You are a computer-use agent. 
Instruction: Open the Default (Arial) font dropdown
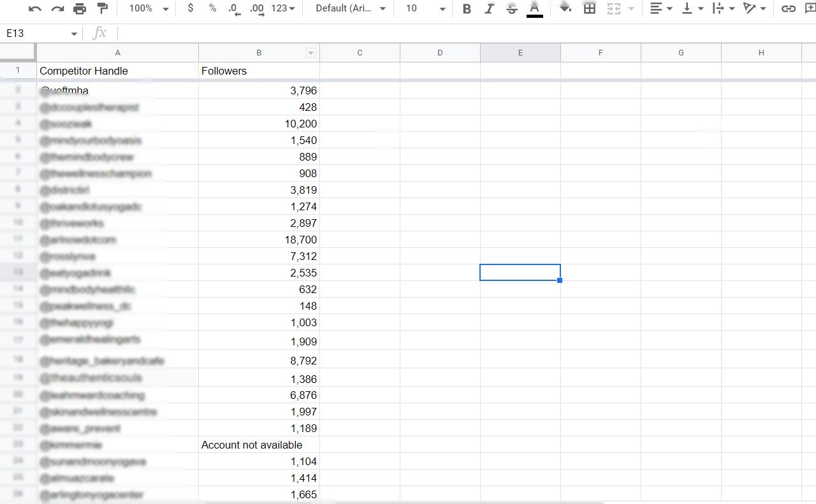351,8
